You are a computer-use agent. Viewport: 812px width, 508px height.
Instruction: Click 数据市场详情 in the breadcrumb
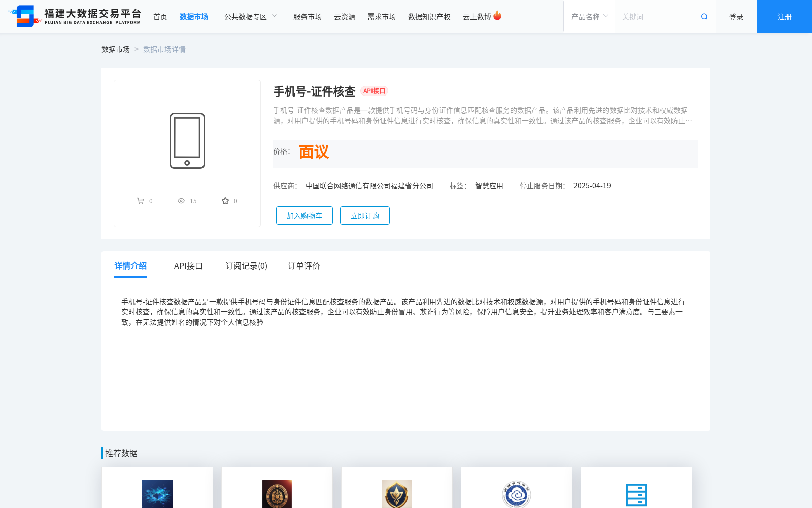coord(164,49)
